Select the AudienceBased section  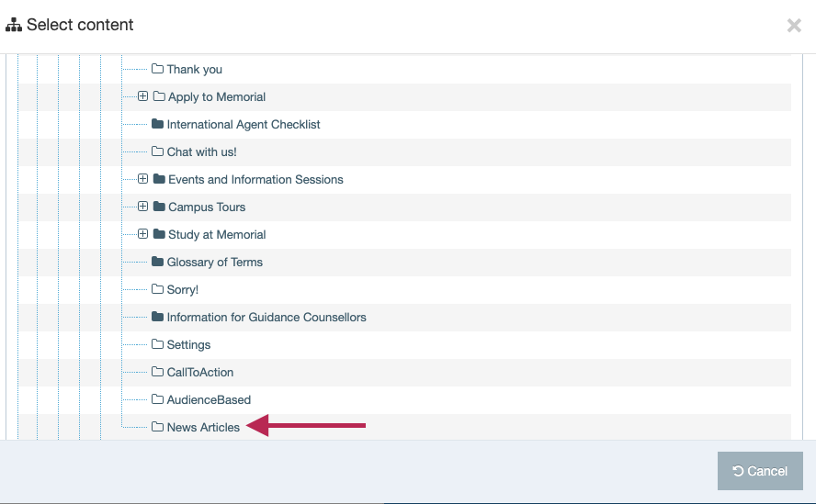point(209,399)
